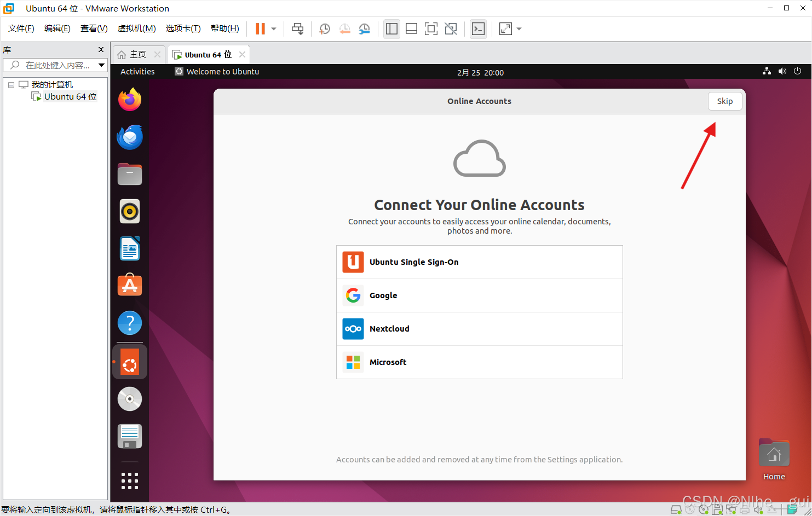Open the 虚拟机(M) menu
This screenshot has width=812, height=516.
[x=137, y=28]
